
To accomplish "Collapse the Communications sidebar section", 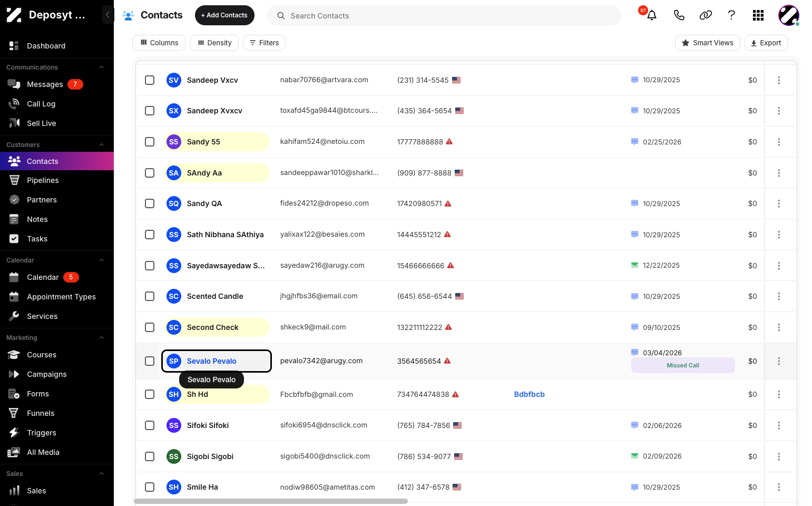I will click(x=102, y=67).
